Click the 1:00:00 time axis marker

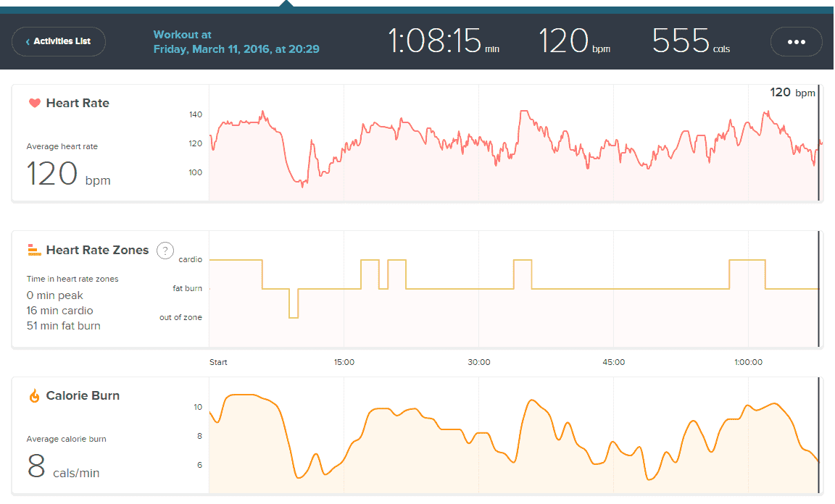pyautogui.click(x=748, y=362)
